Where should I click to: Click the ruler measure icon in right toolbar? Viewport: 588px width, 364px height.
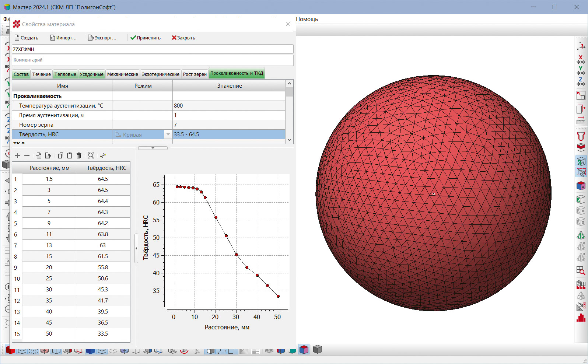[581, 120]
